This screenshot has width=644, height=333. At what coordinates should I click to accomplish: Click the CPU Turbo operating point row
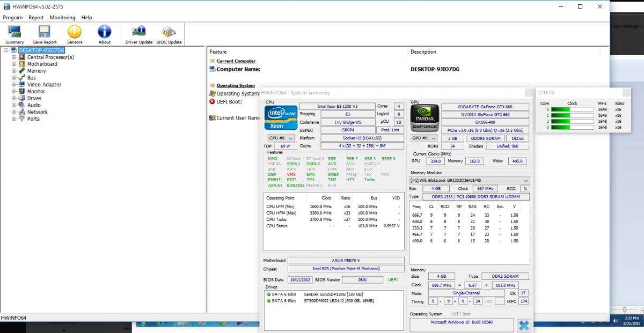coord(333,219)
